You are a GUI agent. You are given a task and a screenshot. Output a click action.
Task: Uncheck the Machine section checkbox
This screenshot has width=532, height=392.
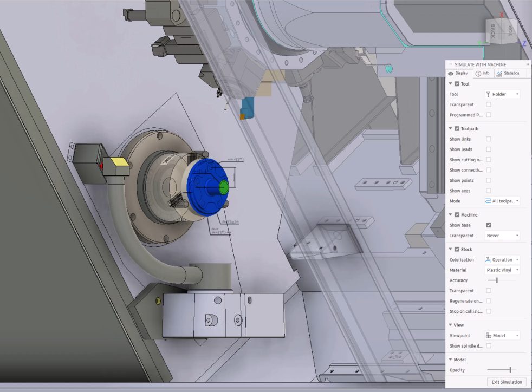tap(457, 214)
